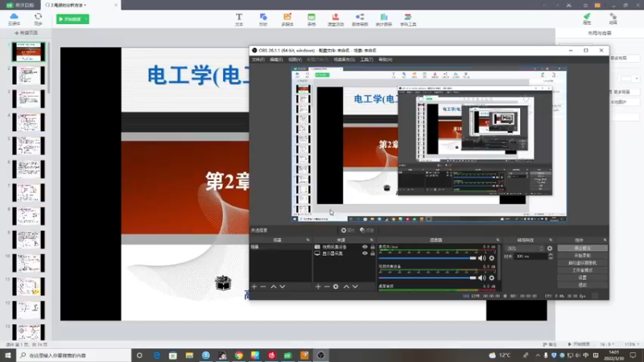This screenshot has height=362, width=644.
Task: Click the Windows taskbar search box
Action: 74,355
